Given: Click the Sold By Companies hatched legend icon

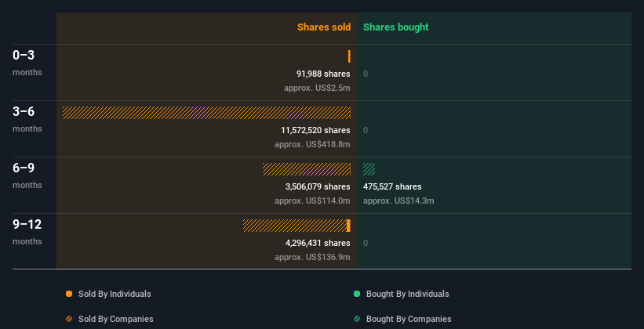Looking at the screenshot, I should [69, 319].
